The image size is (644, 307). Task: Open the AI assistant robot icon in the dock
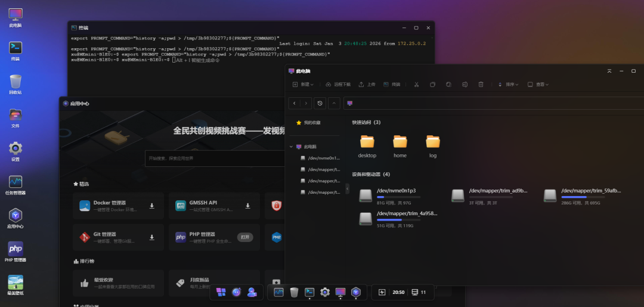pyautogui.click(x=237, y=292)
